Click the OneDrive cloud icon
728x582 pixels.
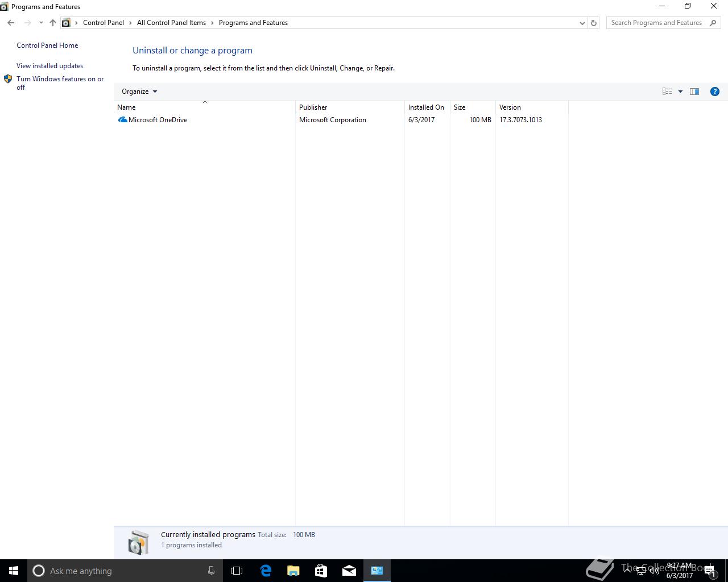tap(122, 120)
